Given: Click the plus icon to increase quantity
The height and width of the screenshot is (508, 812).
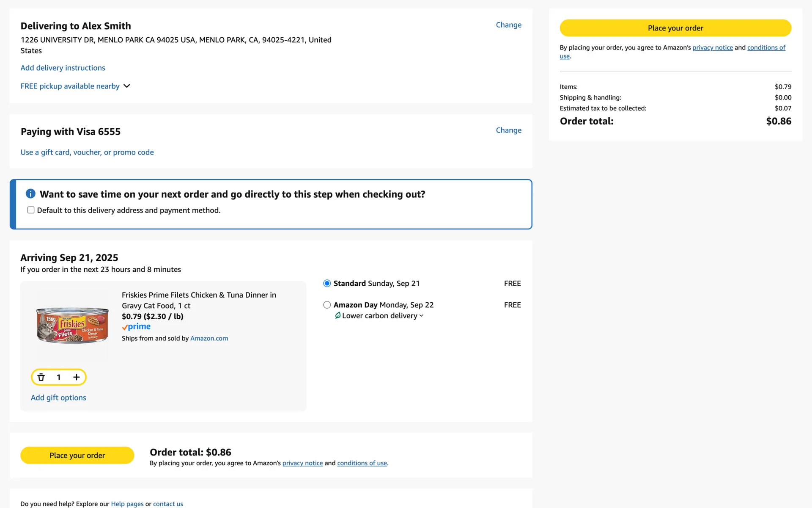Looking at the screenshot, I should (x=77, y=377).
